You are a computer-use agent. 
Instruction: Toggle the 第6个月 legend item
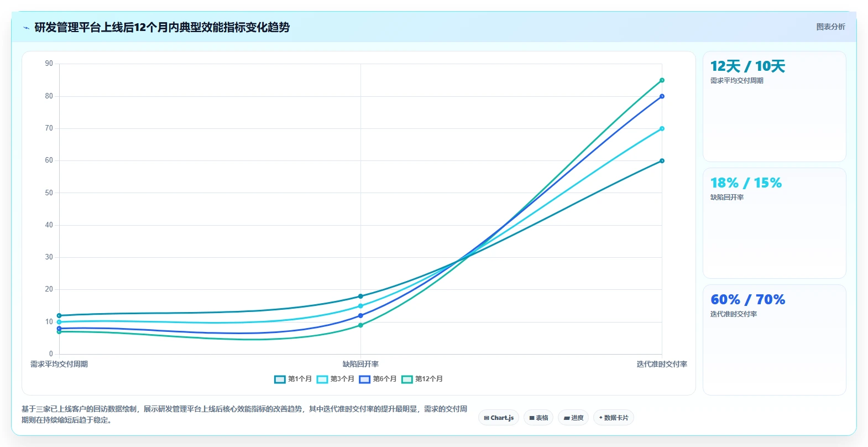(378, 379)
